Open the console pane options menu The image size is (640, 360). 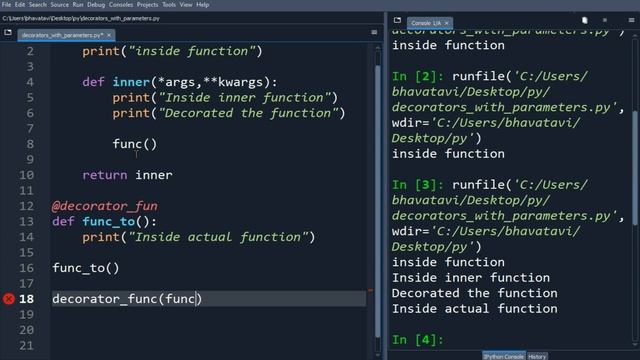pyautogui.click(x=631, y=20)
